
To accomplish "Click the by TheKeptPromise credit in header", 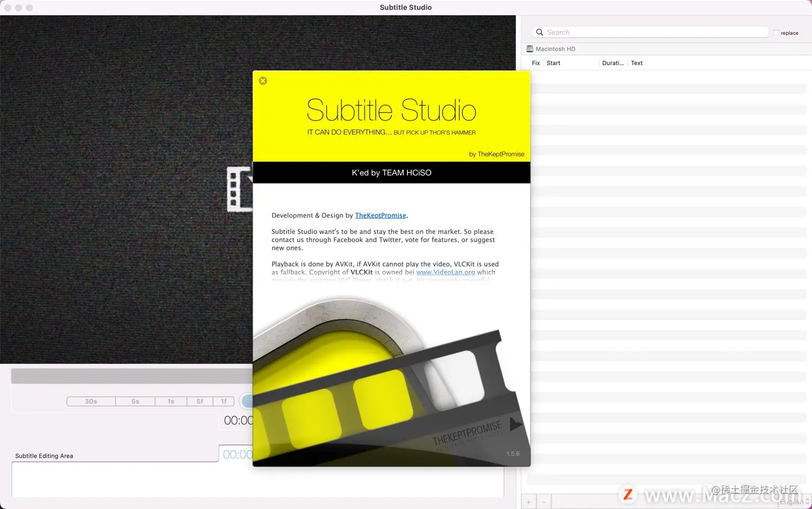I will point(497,154).
